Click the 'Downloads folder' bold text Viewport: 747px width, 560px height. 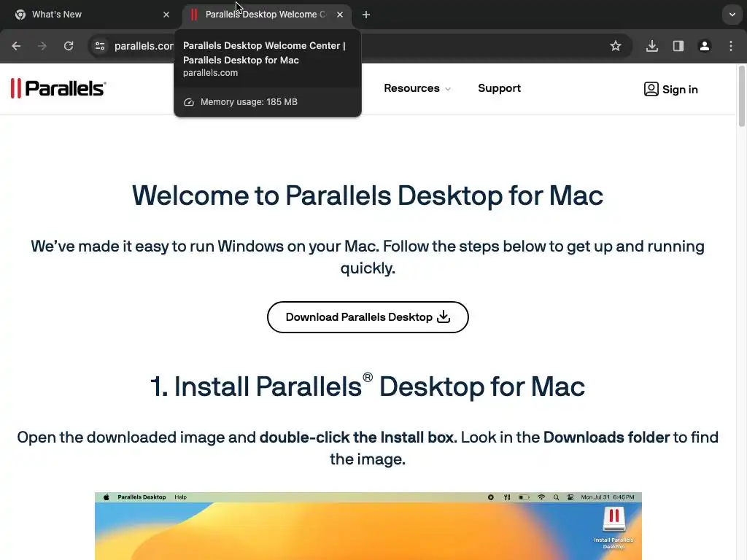point(606,437)
